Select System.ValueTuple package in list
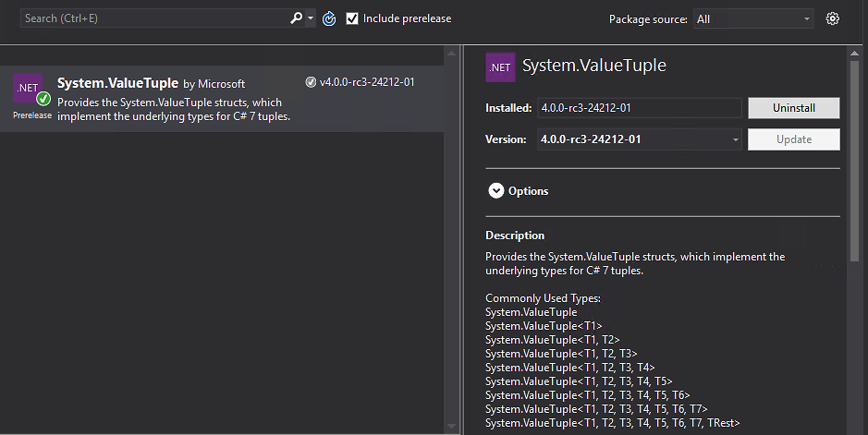 click(222, 99)
